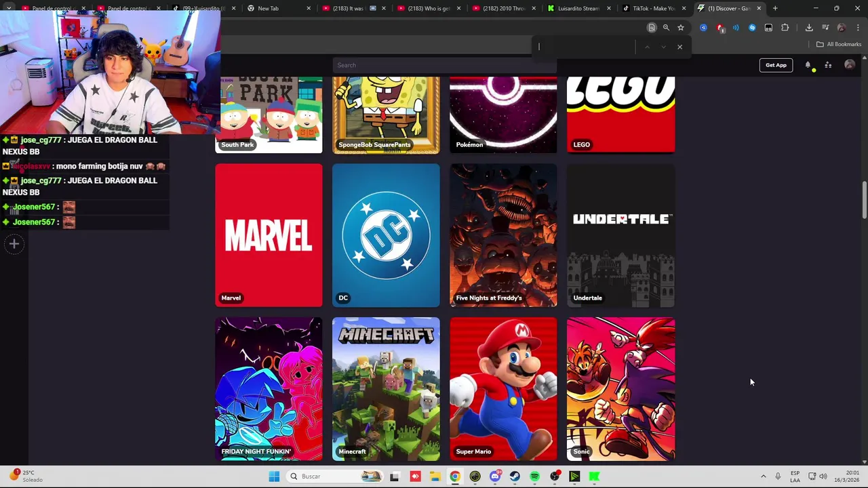Open the zoom magnifier icon in address bar

coord(666,28)
